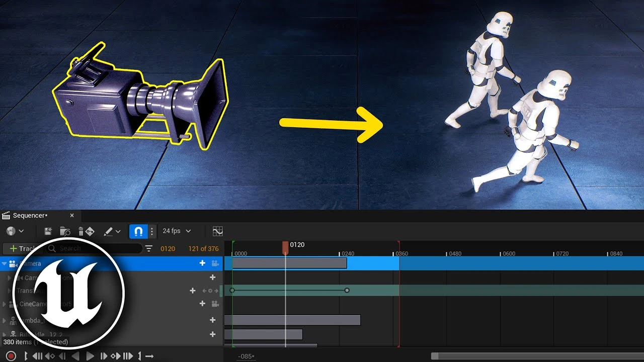
Task: Open snapping options three-dot menu
Action: (x=152, y=231)
